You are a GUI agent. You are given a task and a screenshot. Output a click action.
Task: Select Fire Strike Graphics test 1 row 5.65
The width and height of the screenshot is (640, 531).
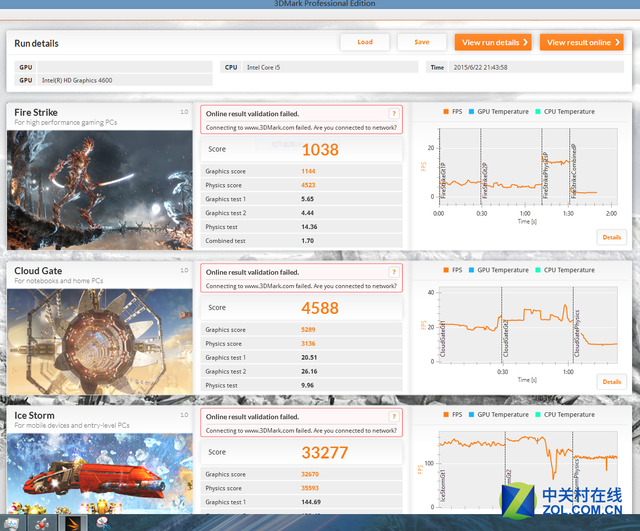click(301, 199)
